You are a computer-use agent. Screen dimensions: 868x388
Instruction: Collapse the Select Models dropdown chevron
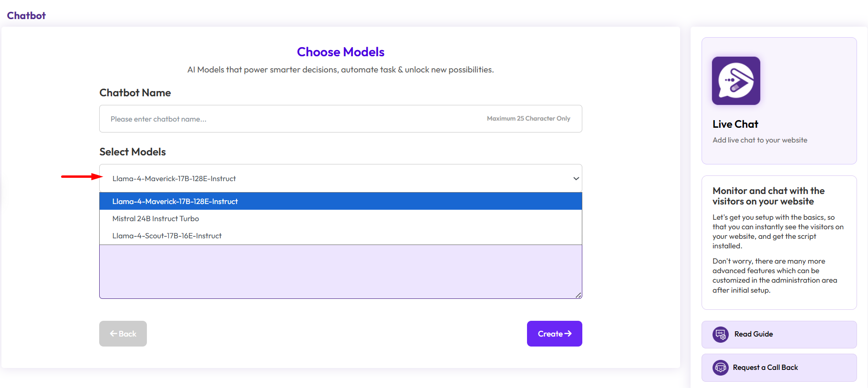click(x=576, y=178)
